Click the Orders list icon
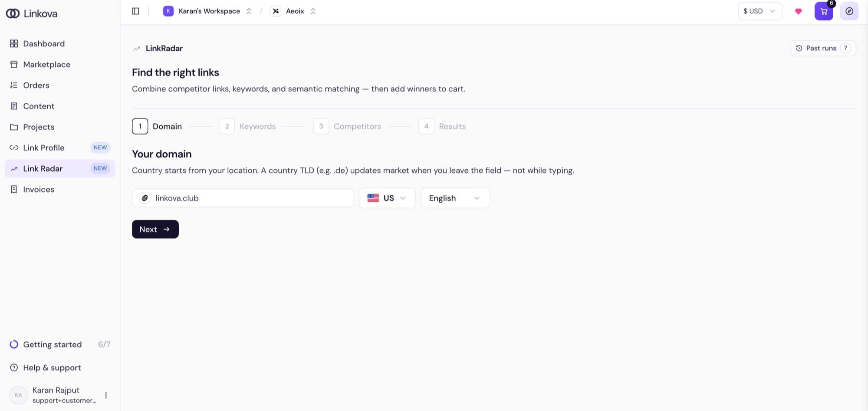 click(14, 85)
